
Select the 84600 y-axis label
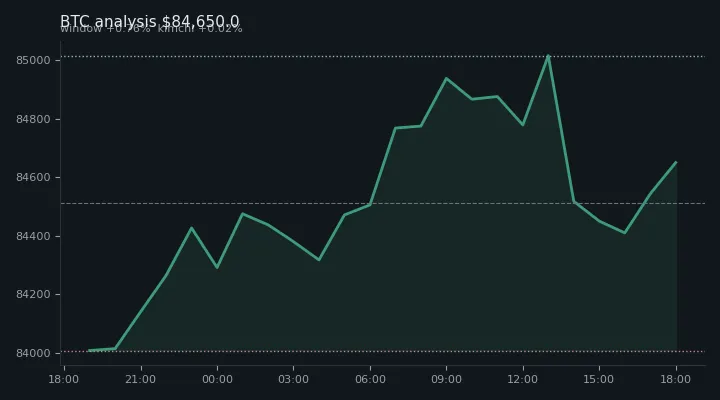tap(33, 178)
